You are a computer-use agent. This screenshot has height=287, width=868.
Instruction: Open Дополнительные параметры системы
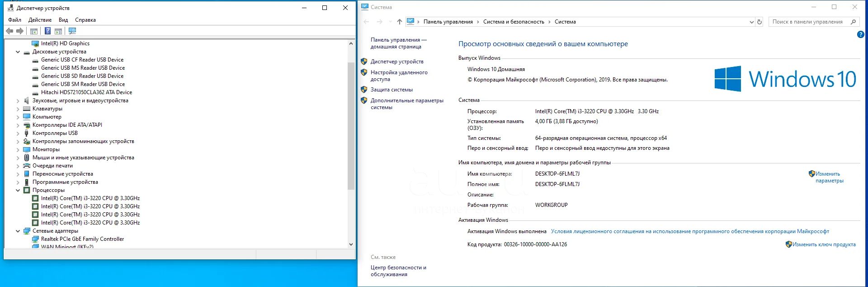pos(407,104)
